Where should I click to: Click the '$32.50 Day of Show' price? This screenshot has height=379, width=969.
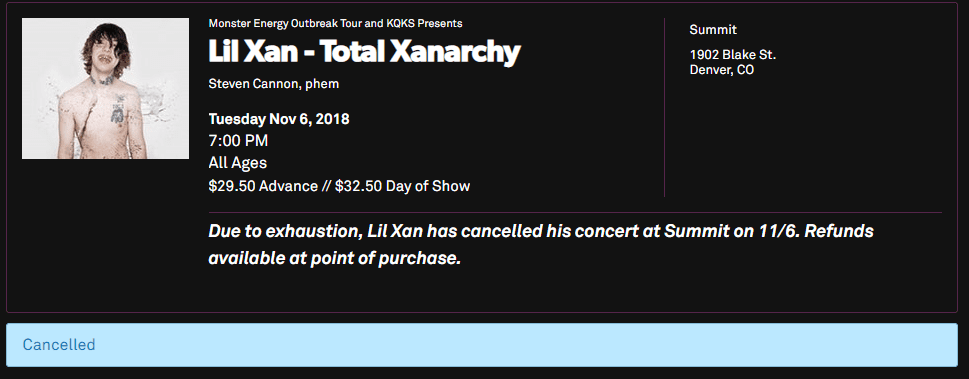[x=402, y=186]
